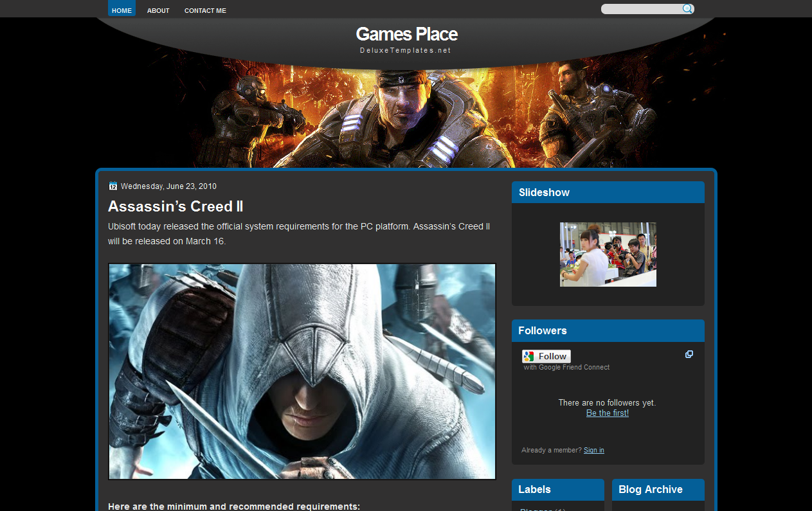Image resolution: width=812 pixels, height=511 pixels.
Task: Click the Labels widget heading
Action: (x=534, y=489)
